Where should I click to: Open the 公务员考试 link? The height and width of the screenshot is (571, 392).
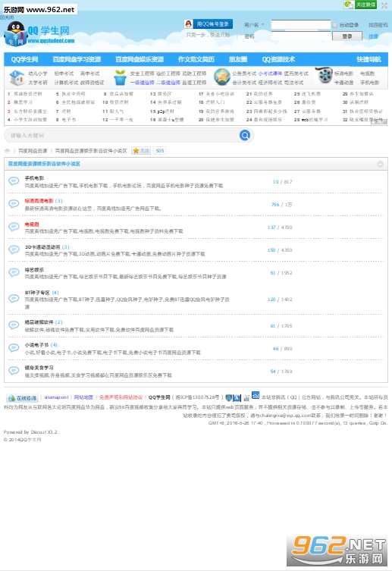point(244,74)
